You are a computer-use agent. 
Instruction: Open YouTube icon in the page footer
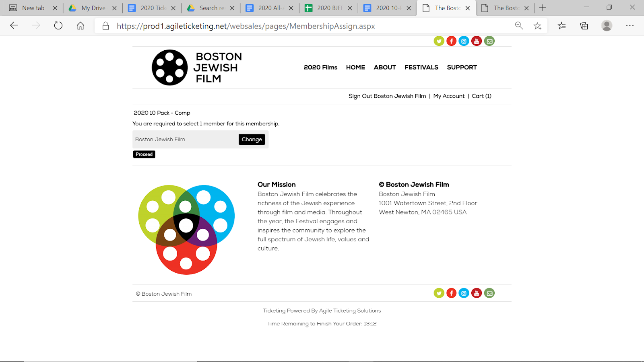click(x=477, y=293)
